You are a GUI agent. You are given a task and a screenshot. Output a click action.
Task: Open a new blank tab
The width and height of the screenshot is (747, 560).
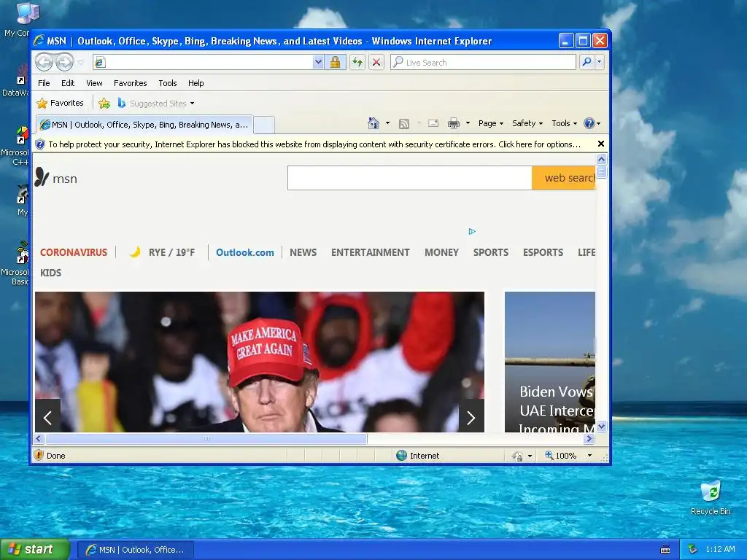pos(264,125)
